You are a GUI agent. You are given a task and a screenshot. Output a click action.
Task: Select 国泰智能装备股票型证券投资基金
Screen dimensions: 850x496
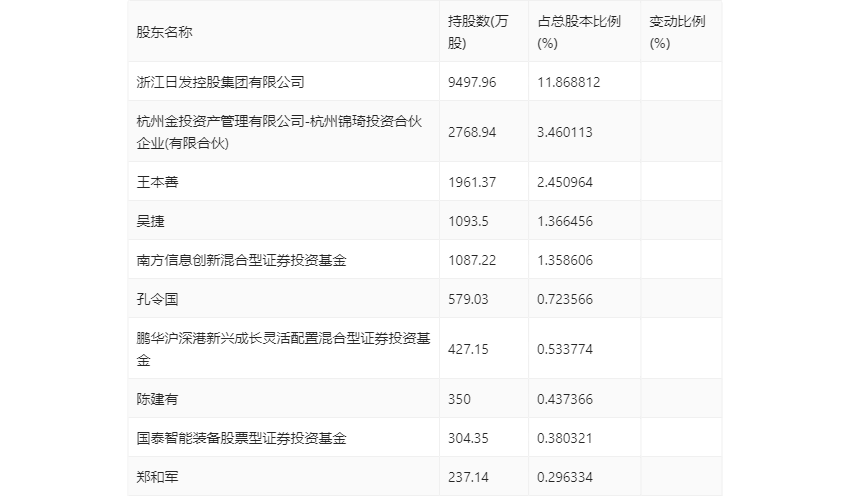241,438
